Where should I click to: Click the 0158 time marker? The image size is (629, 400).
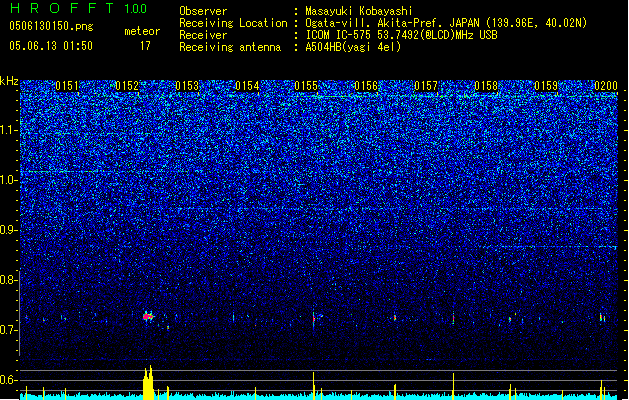486,86
